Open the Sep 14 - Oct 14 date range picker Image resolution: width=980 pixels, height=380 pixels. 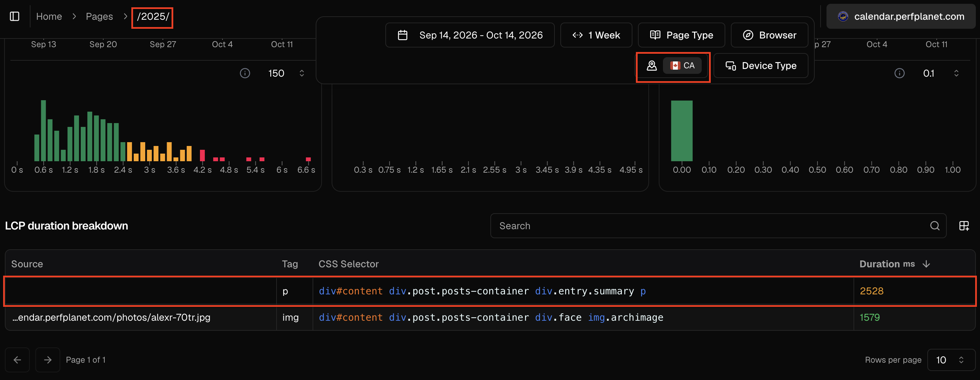point(470,35)
